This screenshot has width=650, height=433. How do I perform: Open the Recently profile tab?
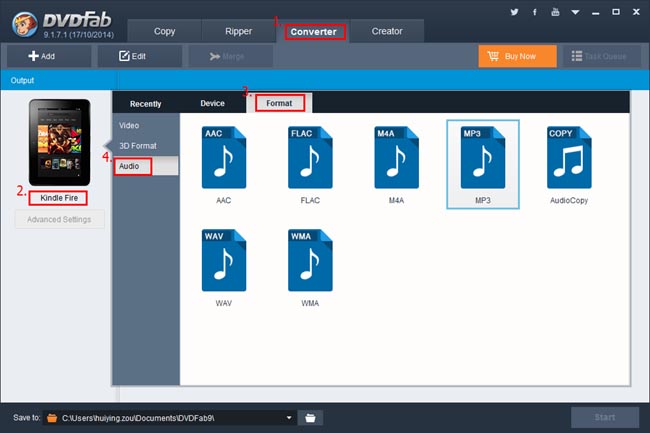click(146, 104)
